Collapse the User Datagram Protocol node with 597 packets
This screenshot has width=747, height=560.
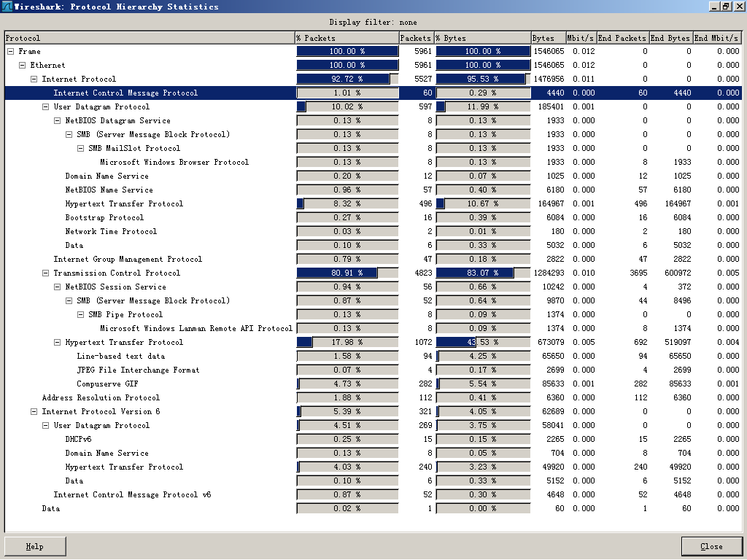(x=45, y=106)
